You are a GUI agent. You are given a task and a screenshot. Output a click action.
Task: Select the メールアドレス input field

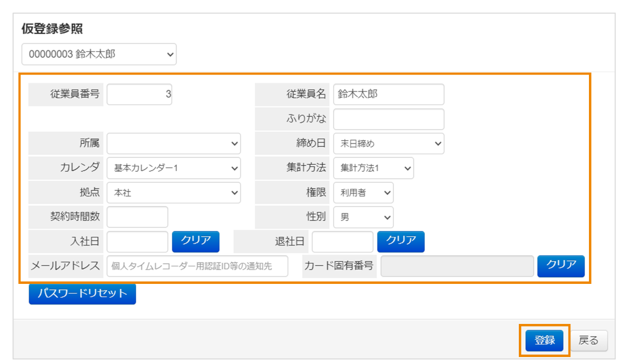point(197,266)
